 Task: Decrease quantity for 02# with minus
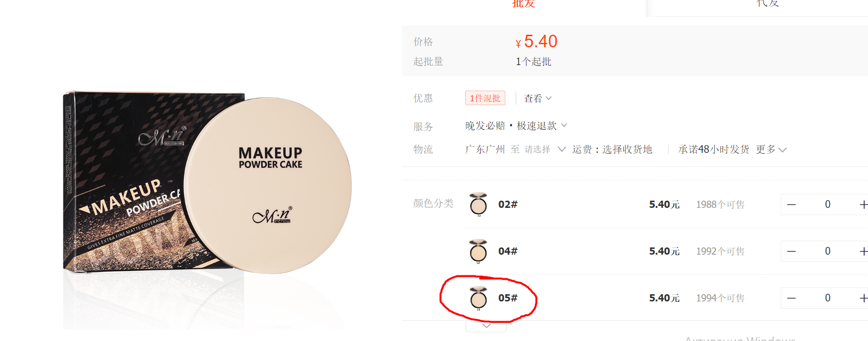(791, 205)
